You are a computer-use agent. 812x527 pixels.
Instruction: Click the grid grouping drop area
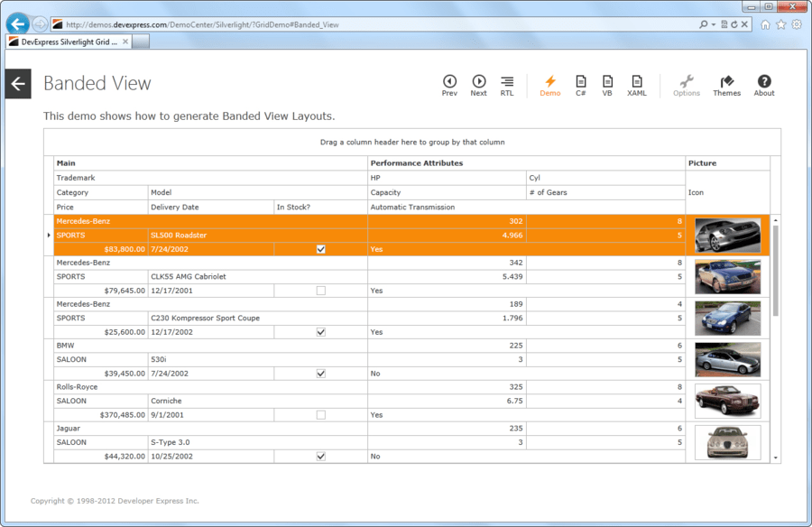[x=412, y=142]
